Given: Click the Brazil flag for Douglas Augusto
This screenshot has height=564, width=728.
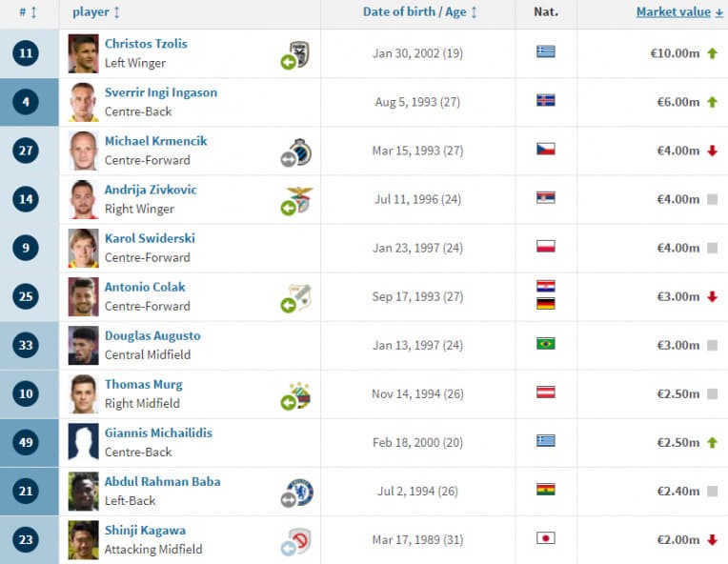Looking at the screenshot, I should (x=545, y=344).
